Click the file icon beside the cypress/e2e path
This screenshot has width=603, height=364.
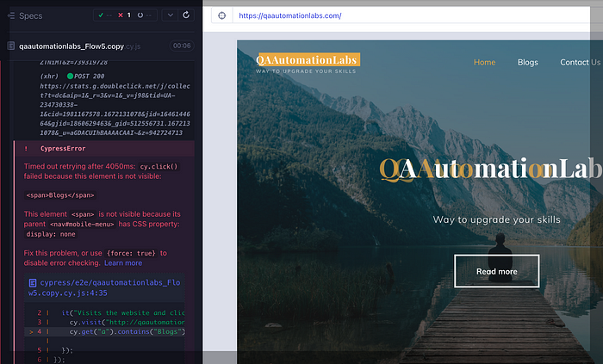(x=33, y=283)
